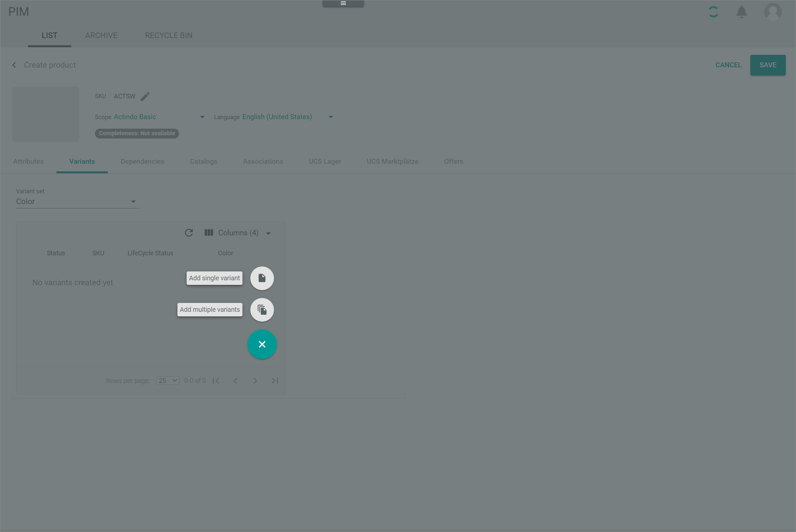This screenshot has height=532, width=796.
Task: Expand the Language English (United States) dropdown
Action: pos(331,117)
